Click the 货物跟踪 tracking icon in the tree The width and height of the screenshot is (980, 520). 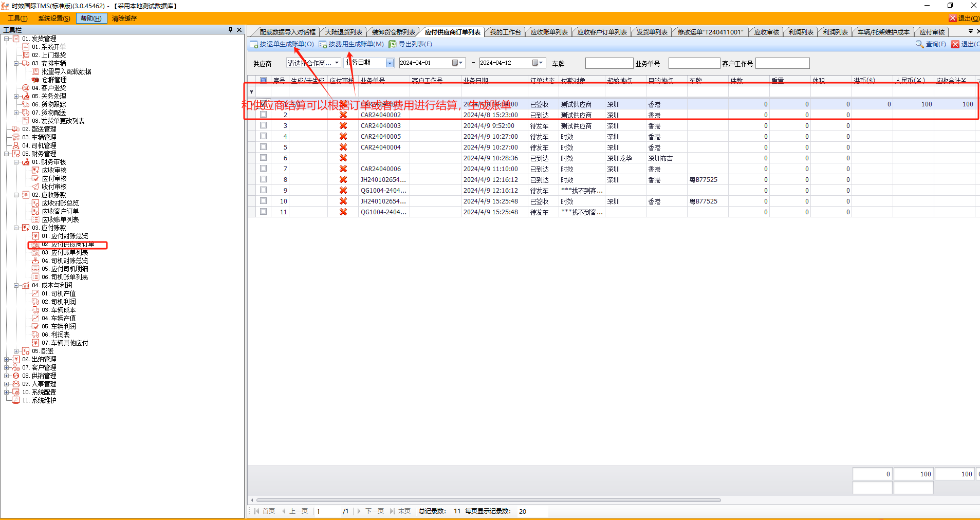pos(26,104)
